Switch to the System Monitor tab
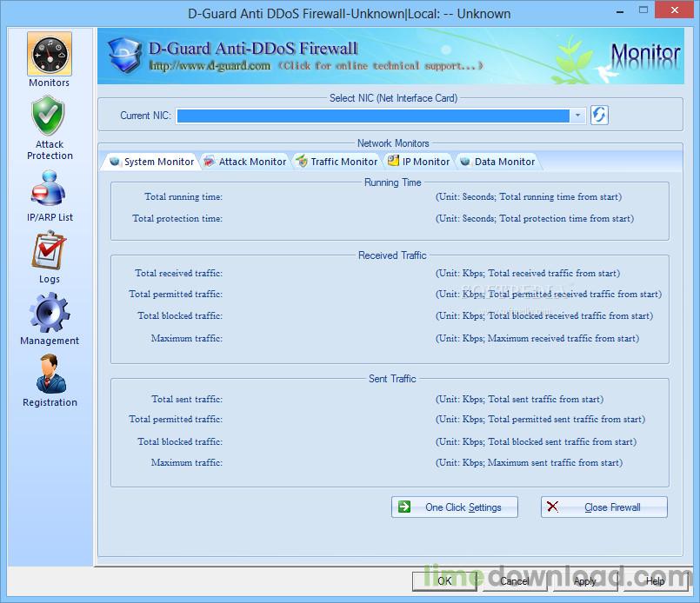This screenshot has width=700, height=603. pos(152,162)
